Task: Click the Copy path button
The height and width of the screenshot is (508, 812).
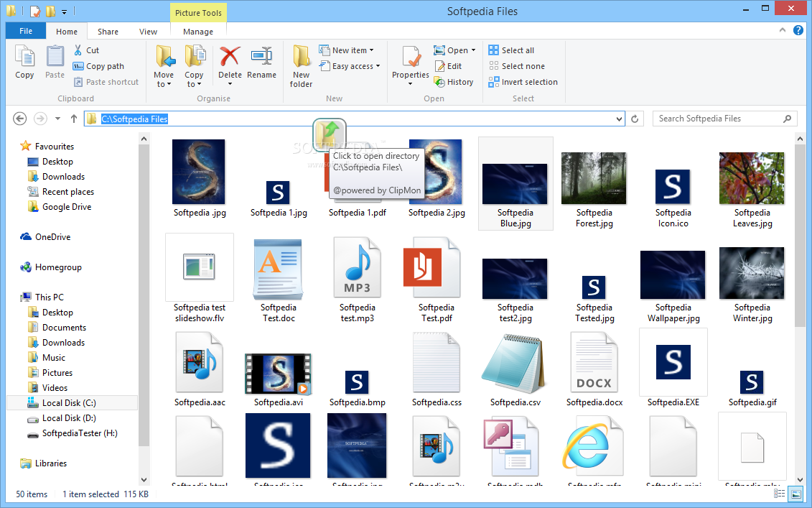Action: click(x=98, y=66)
